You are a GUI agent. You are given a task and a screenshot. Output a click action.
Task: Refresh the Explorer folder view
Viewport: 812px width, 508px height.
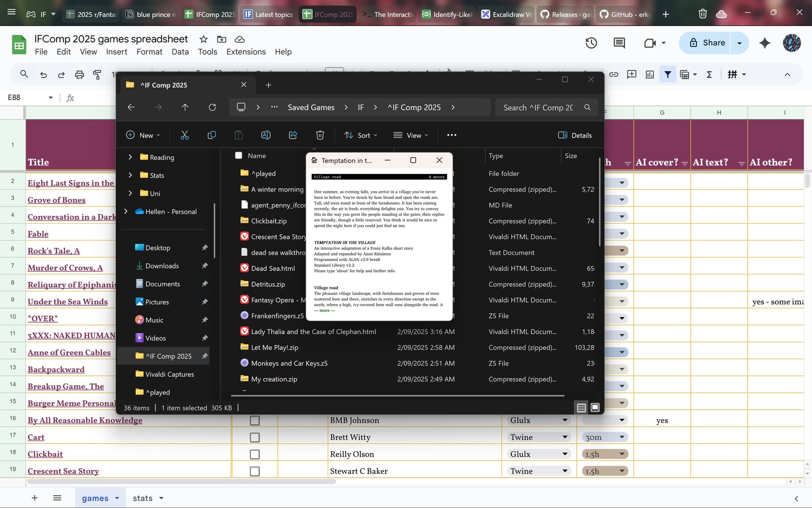[212, 108]
